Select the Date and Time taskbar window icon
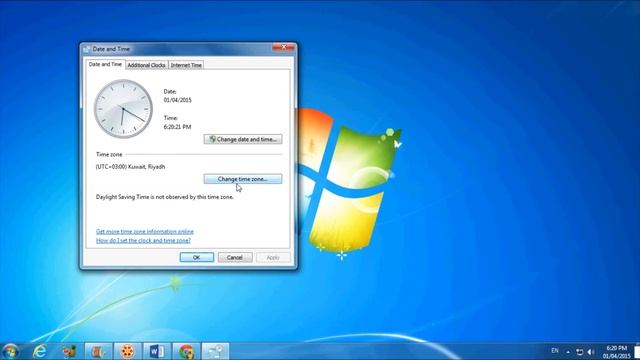This screenshot has width=640, height=360. coord(216,351)
